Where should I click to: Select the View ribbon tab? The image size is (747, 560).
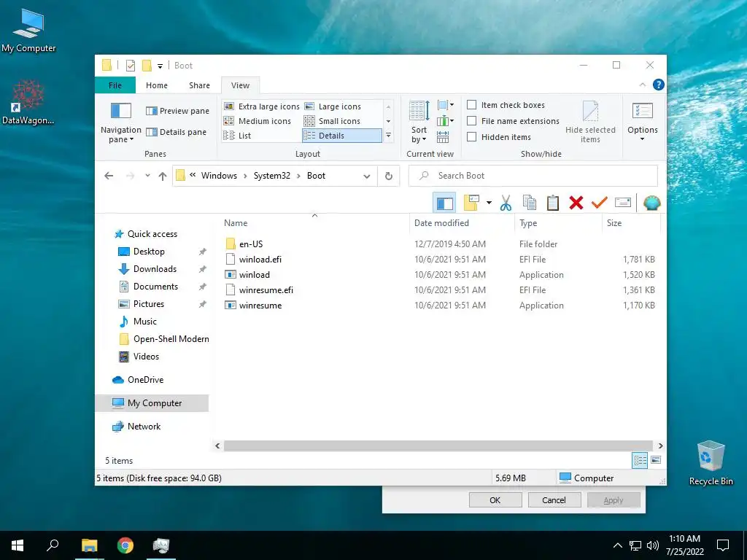[x=240, y=85]
